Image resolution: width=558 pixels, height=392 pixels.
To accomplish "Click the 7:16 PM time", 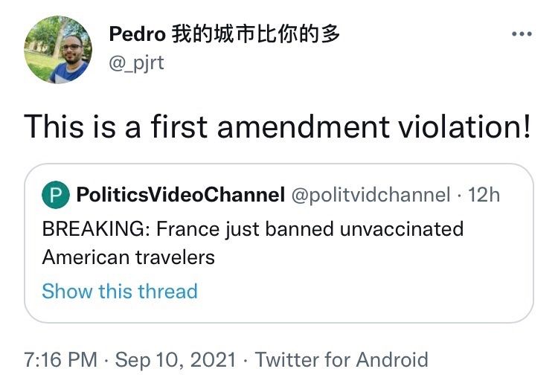I will click(60, 361).
